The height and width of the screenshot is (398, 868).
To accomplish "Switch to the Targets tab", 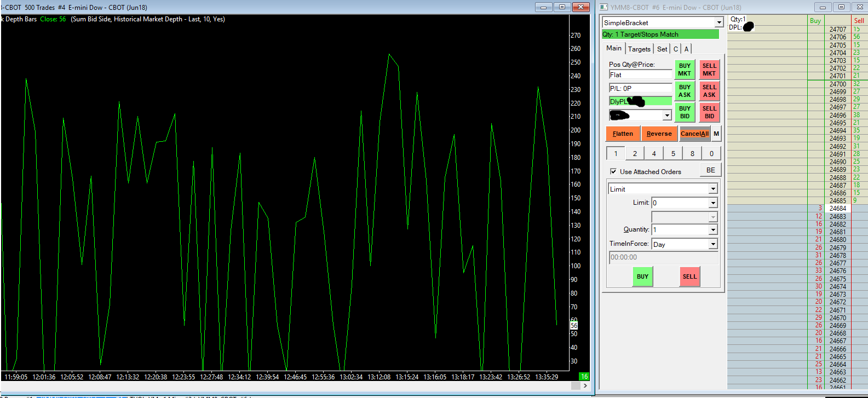I will pyautogui.click(x=639, y=49).
